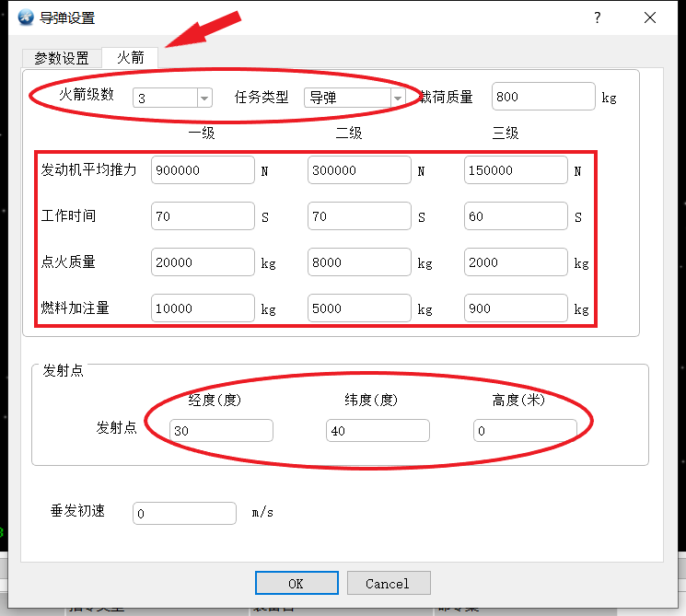Click first-stage 工作时间 field
This screenshot has width=686, height=616.
coord(203,215)
